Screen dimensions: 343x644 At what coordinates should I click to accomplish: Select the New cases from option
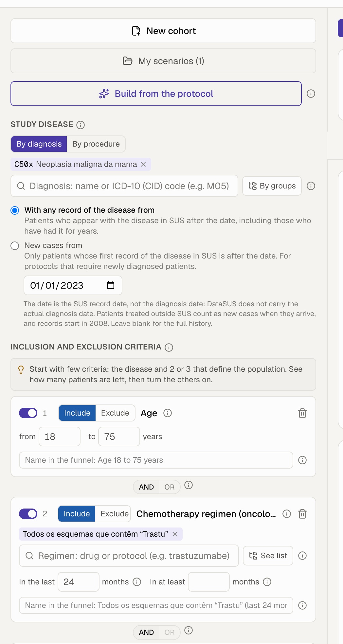[15, 245]
